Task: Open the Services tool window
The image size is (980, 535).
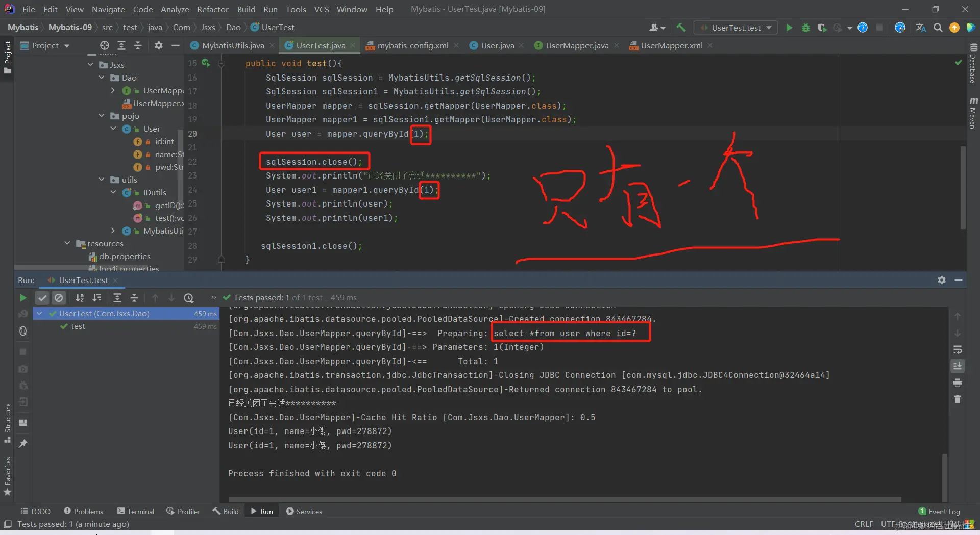Action: [304, 511]
